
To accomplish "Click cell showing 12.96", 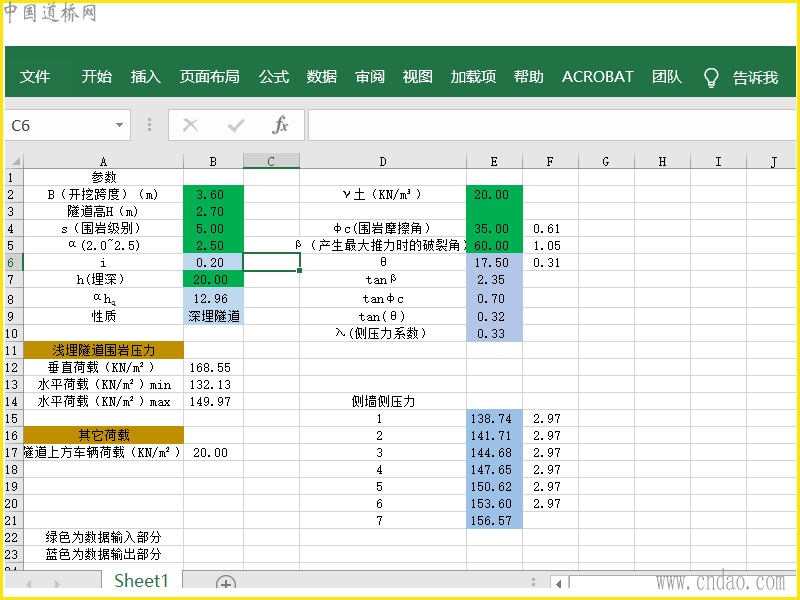I will point(213,298).
